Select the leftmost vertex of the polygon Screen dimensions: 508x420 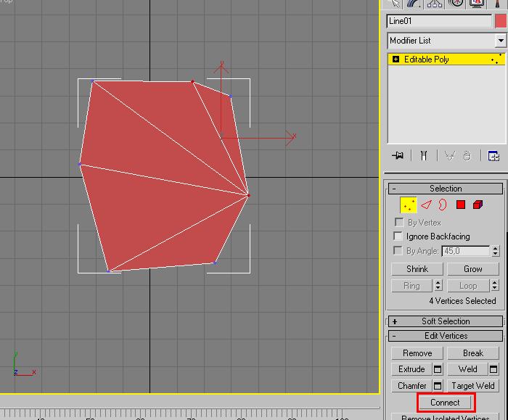point(80,165)
